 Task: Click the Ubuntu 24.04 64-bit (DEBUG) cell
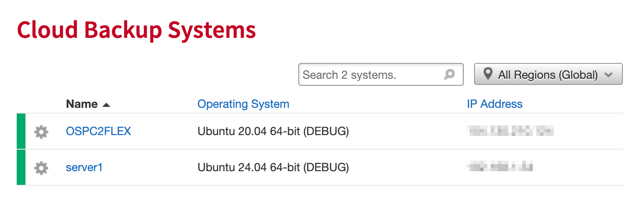[273, 167]
